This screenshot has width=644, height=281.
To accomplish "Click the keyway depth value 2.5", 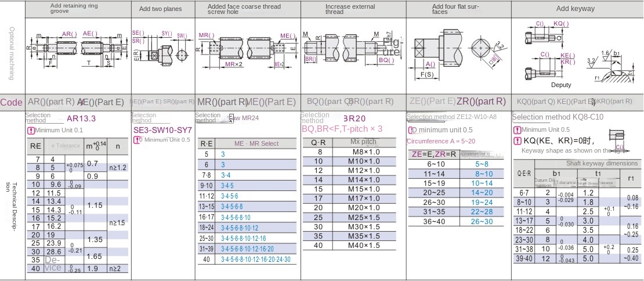I will tap(588, 211).
